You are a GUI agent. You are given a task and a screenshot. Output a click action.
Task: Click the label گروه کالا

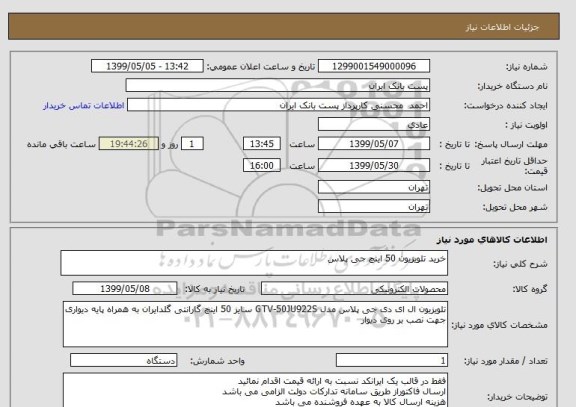[530, 289]
